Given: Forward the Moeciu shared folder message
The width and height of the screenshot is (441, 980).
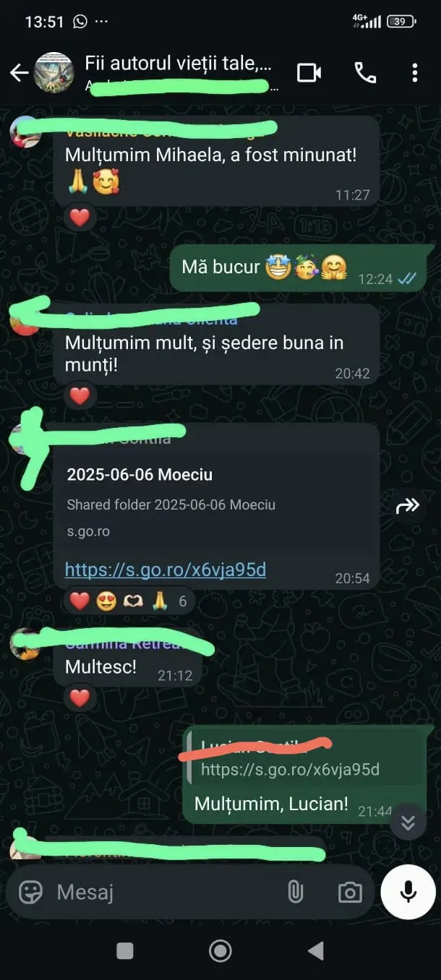Looking at the screenshot, I should [408, 507].
